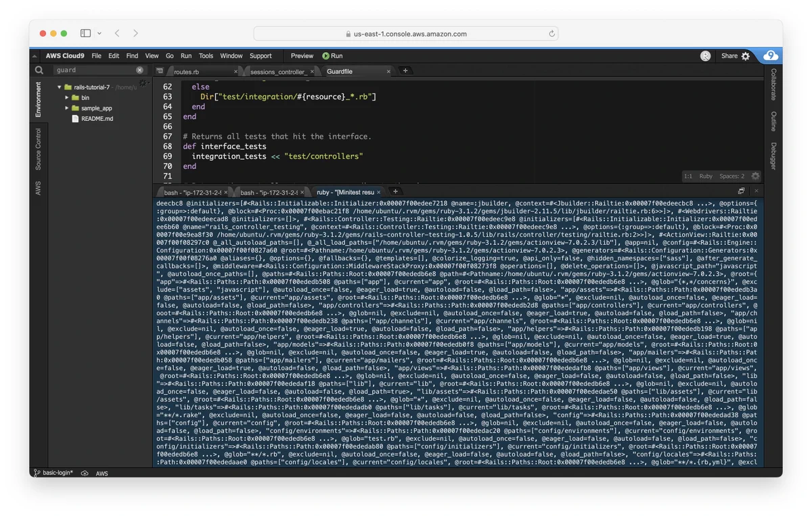Viewport: 812px width, 516px height.
Task: Open file tree settings gear
Action: click(143, 83)
